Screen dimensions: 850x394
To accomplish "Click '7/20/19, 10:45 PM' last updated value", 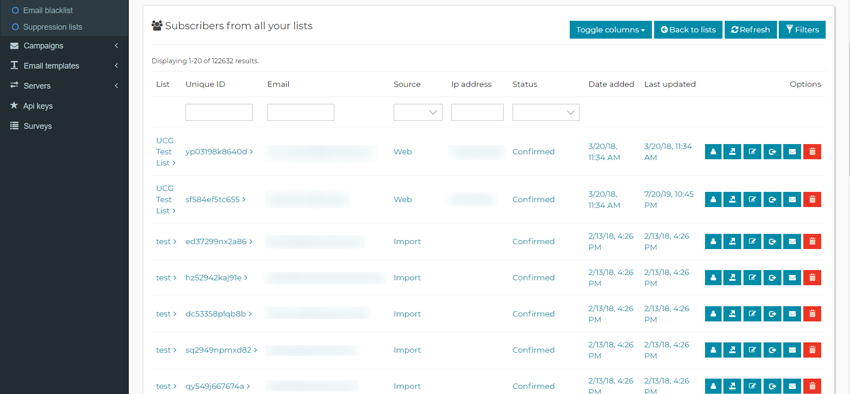I will 668,199.
